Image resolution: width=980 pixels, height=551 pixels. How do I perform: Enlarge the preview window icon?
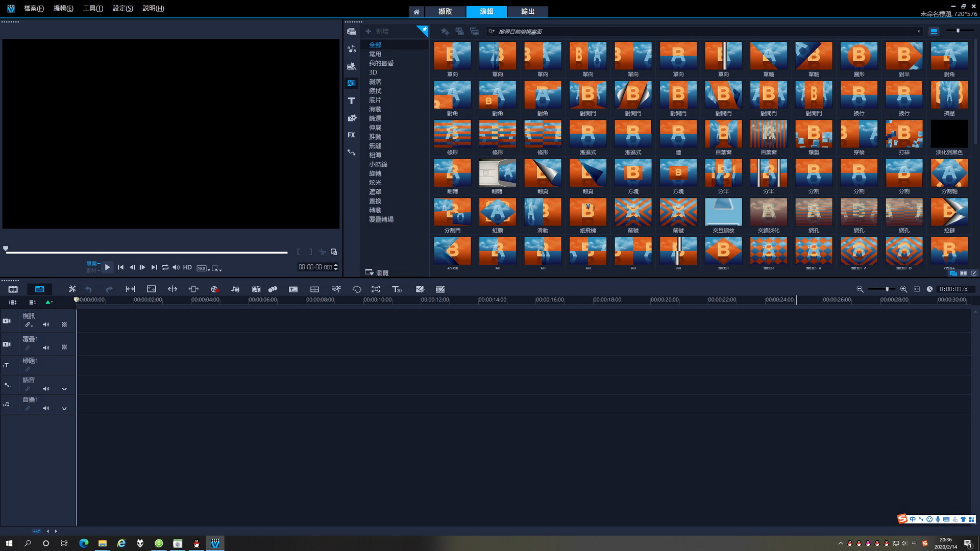point(334,252)
